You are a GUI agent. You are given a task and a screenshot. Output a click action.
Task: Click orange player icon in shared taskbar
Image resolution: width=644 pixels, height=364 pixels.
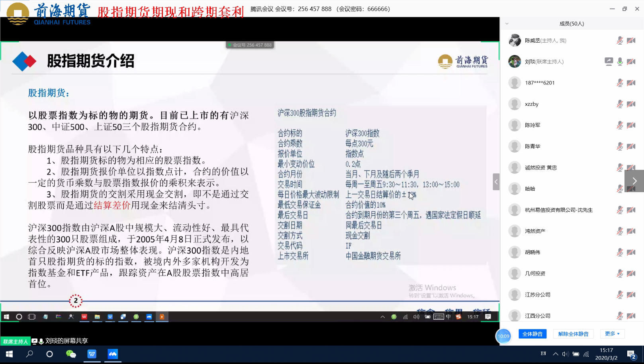coord(162,317)
